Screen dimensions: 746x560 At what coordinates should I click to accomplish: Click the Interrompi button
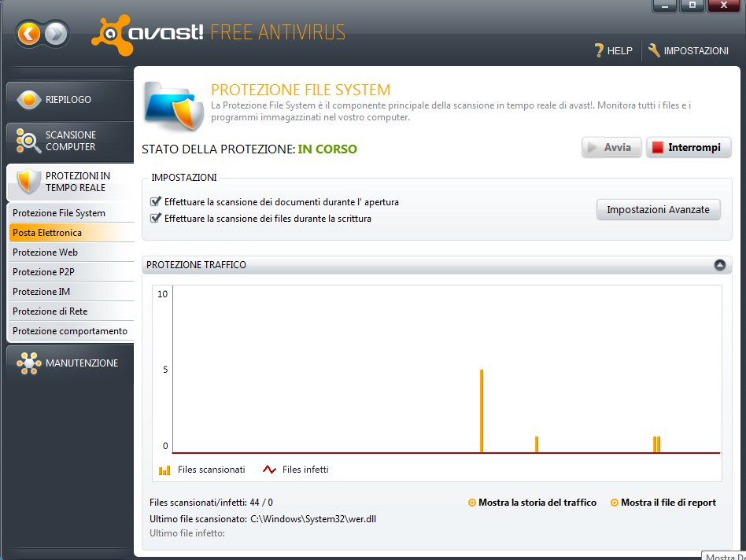pos(689,147)
